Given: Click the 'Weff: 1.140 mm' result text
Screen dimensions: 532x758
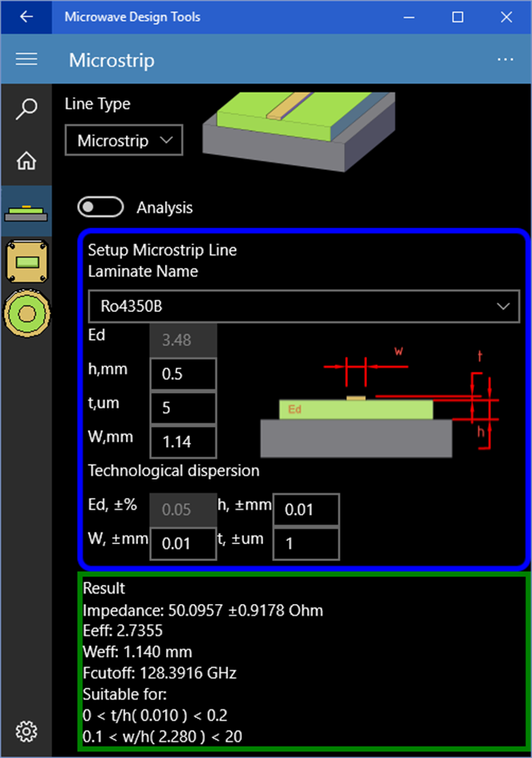Looking at the screenshot, I should tap(137, 652).
